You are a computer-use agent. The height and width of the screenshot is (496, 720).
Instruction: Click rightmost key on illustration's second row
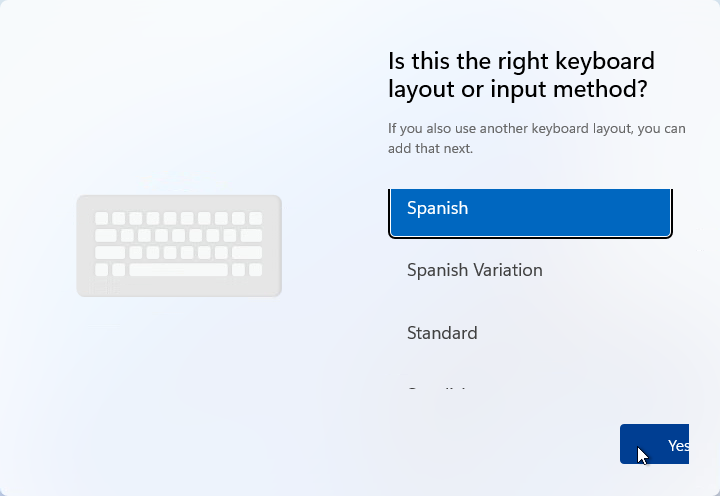click(x=251, y=235)
